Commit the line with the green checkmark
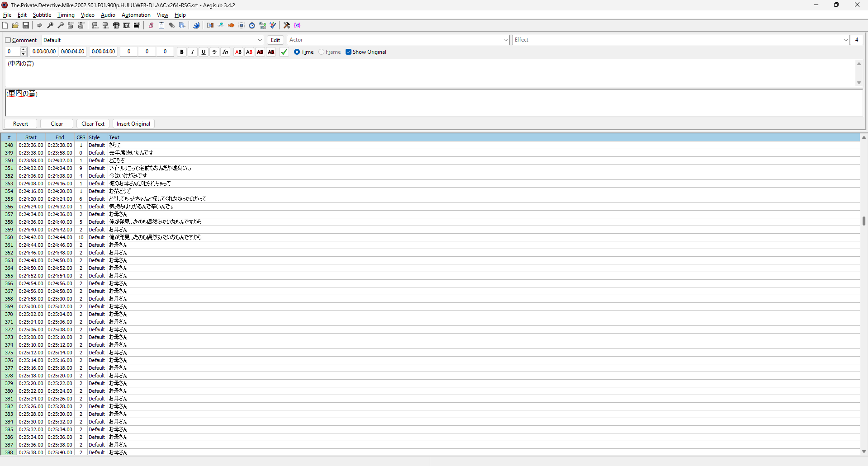 click(284, 52)
